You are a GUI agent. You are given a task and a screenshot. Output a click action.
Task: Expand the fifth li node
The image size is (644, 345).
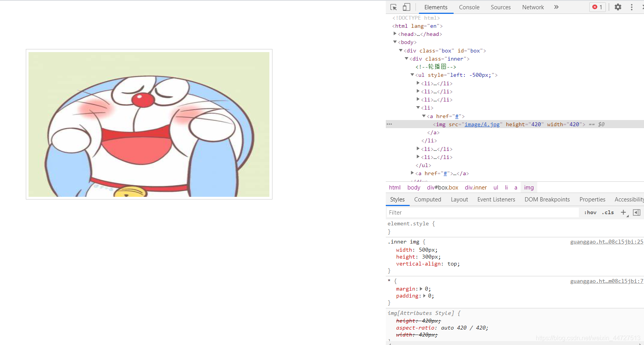pyautogui.click(x=418, y=149)
